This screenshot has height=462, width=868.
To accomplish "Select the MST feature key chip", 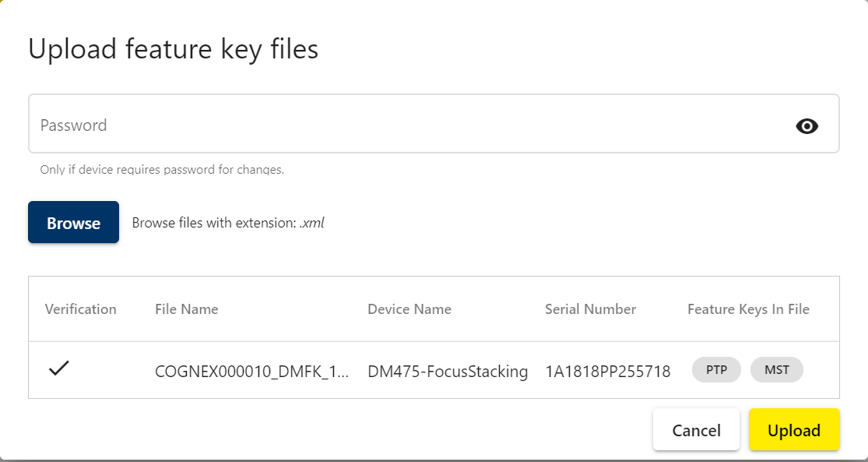I will [776, 369].
